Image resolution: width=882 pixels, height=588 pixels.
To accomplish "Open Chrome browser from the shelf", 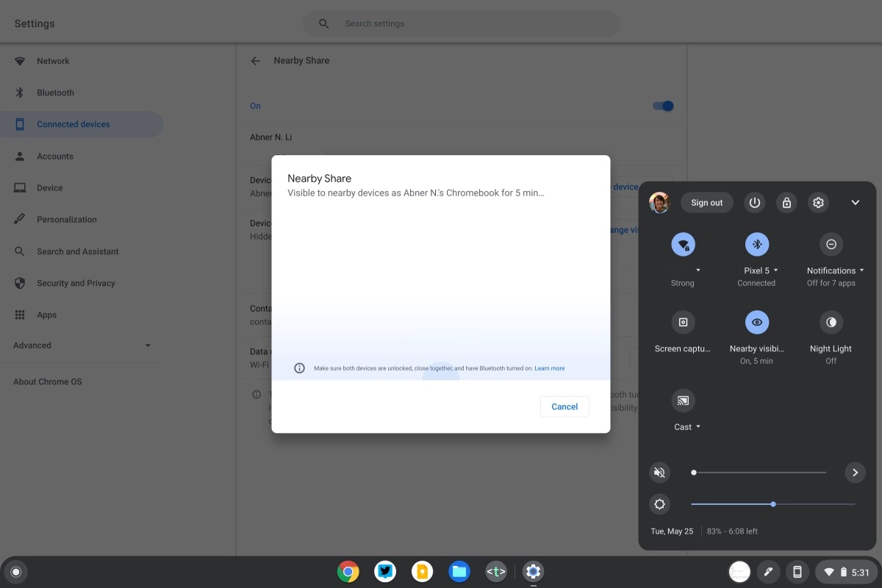I will pyautogui.click(x=348, y=572).
